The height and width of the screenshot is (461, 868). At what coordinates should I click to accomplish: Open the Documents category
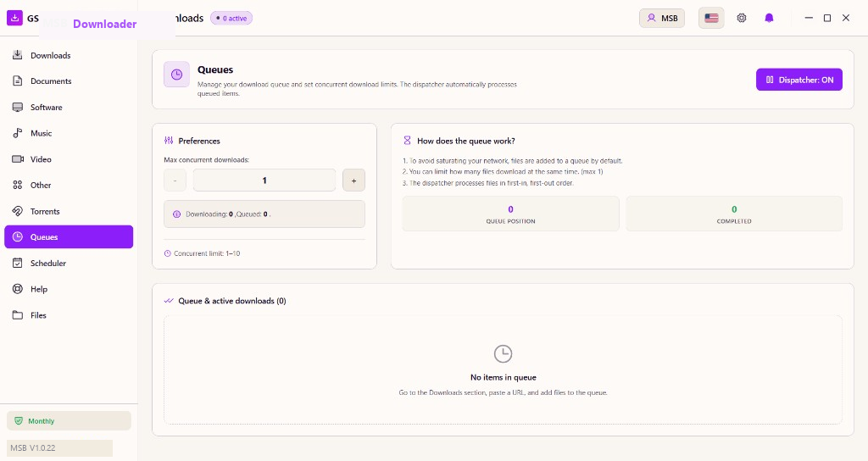pos(69,81)
